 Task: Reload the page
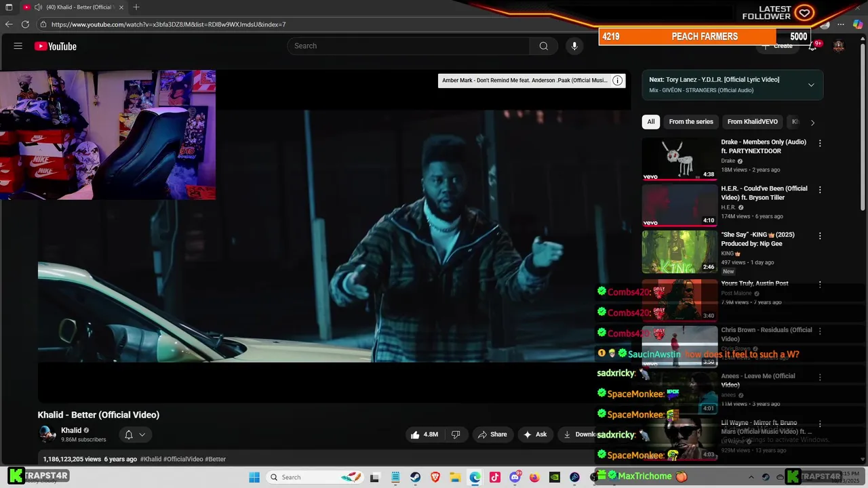coord(25,24)
